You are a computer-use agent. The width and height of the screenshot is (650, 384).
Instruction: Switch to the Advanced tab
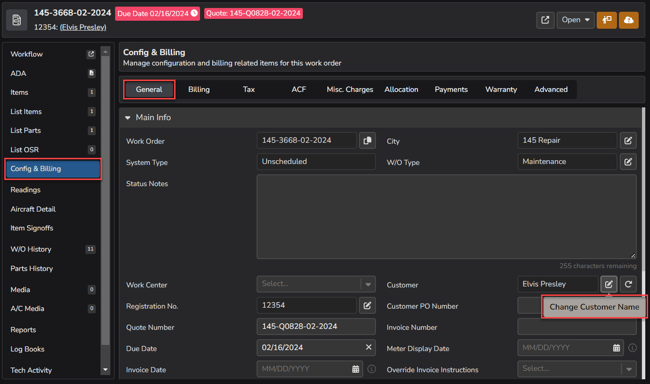(551, 90)
